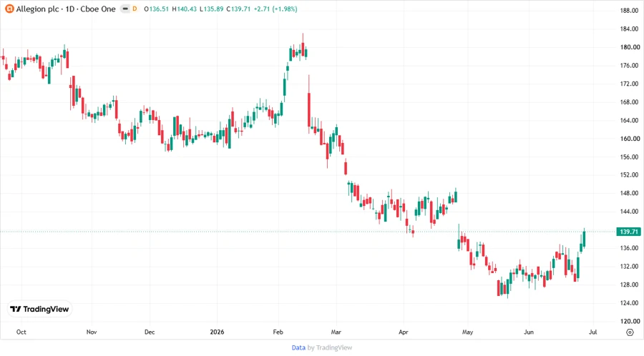Click the 180.00 price axis label

click(629, 47)
